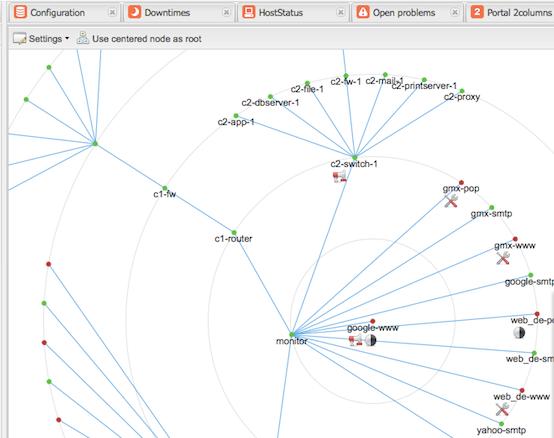Click Use centered node as root
554x438 pixels.
click(x=139, y=39)
